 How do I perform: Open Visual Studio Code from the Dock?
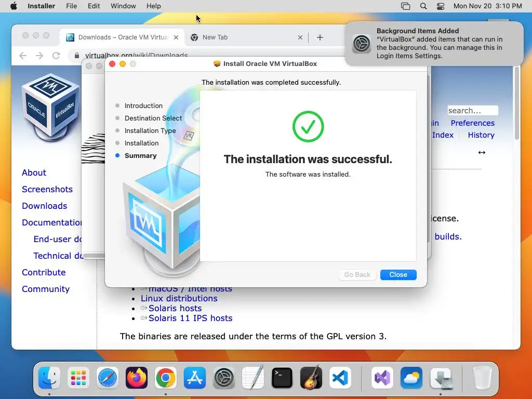coord(340,378)
